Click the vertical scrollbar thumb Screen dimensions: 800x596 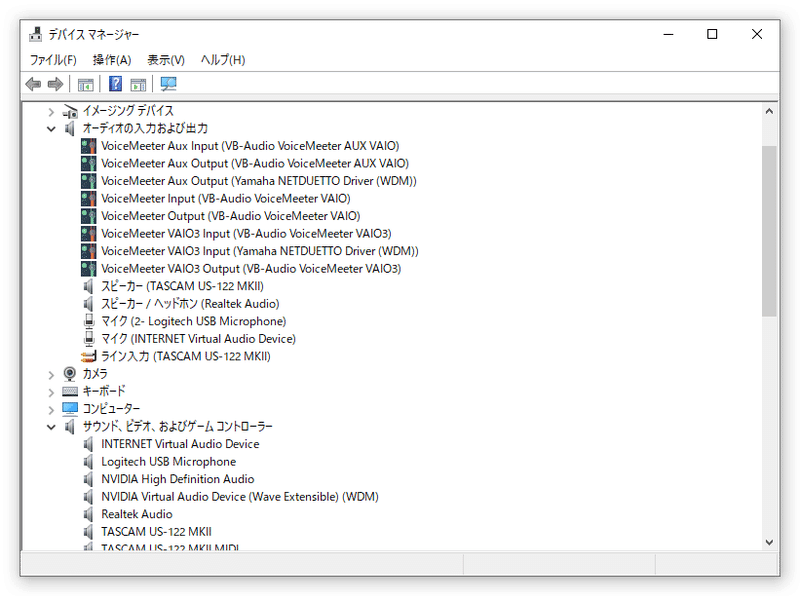pyautogui.click(x=769, y=231)
